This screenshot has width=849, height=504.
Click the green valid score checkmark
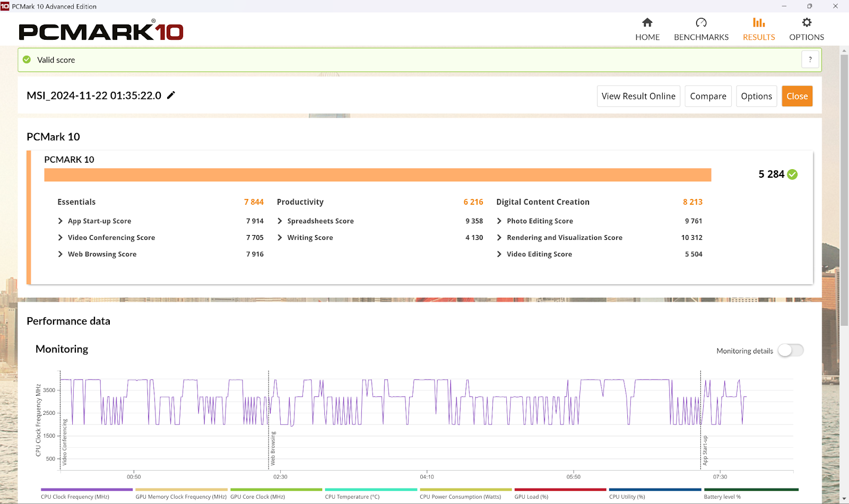click(27, 59)
